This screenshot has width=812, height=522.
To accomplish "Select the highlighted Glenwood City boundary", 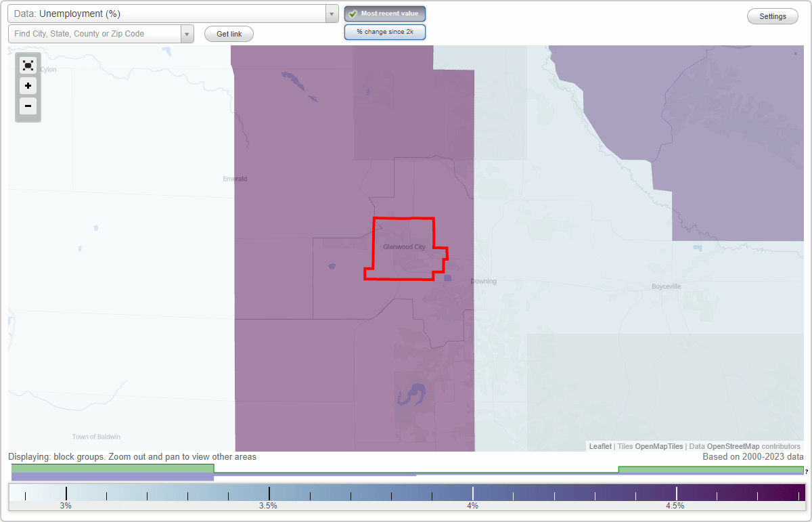I will click(404, 247).
